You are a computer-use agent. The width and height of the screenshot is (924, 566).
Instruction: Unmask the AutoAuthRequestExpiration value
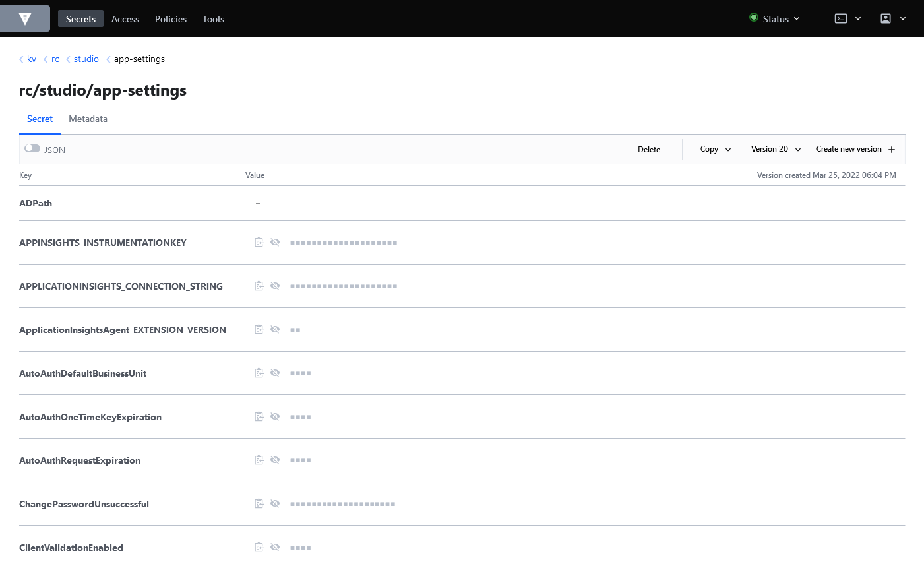(x=275, y=460)
